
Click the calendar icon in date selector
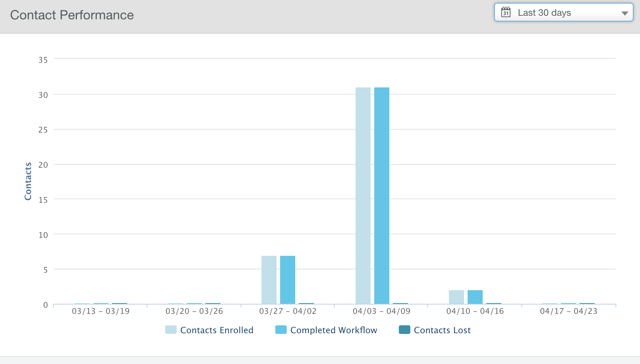506,12
